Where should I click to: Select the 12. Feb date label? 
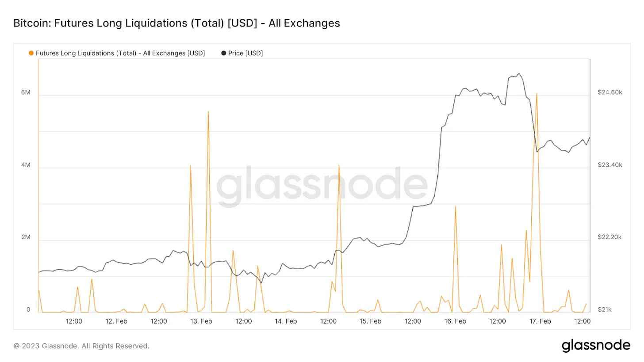(116, 321)
